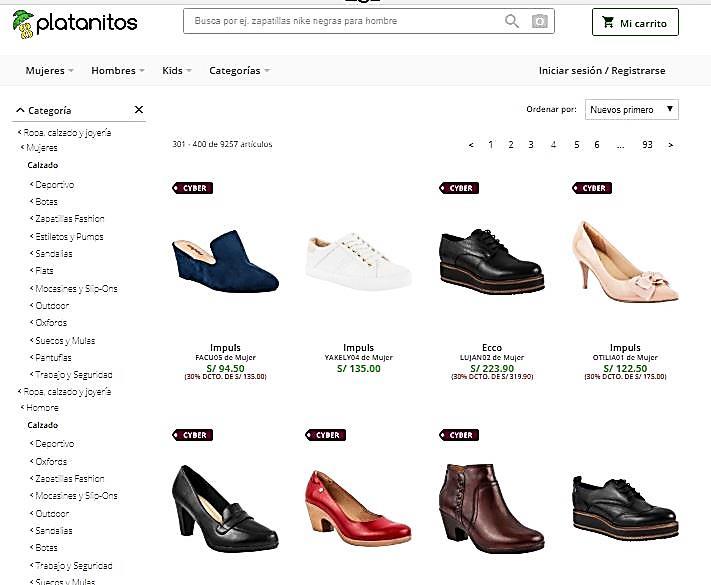Screen dimensions: 711x585
Task: Go to results page 1
Action: pyautogui.click(x=491, y=145)
